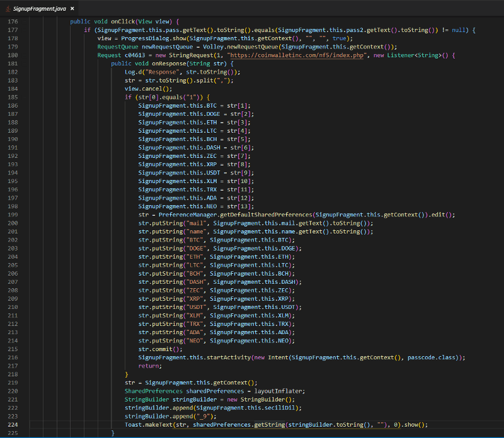This screenshot has width=504, height=438.
Task: Click the str[0].equals("1") condition
Action: pos(169,98)
